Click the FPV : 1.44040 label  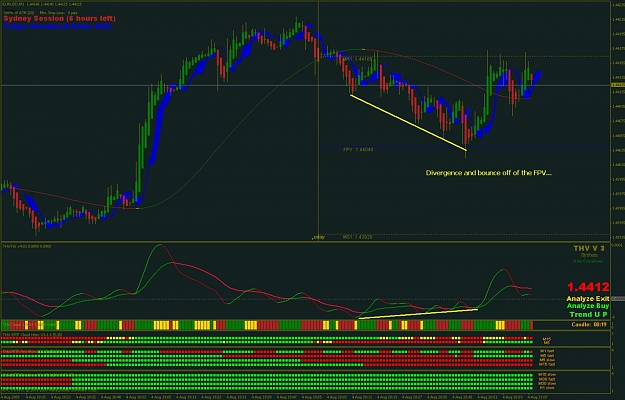click(x=358, y=150)
